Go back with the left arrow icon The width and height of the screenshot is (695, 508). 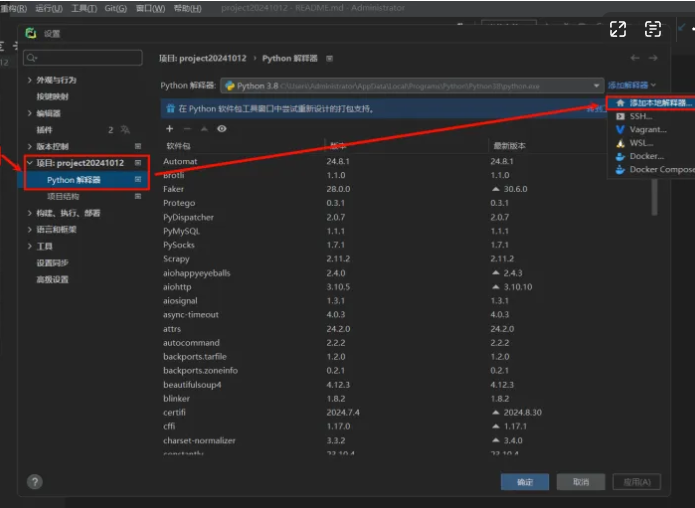coord(635,58)
